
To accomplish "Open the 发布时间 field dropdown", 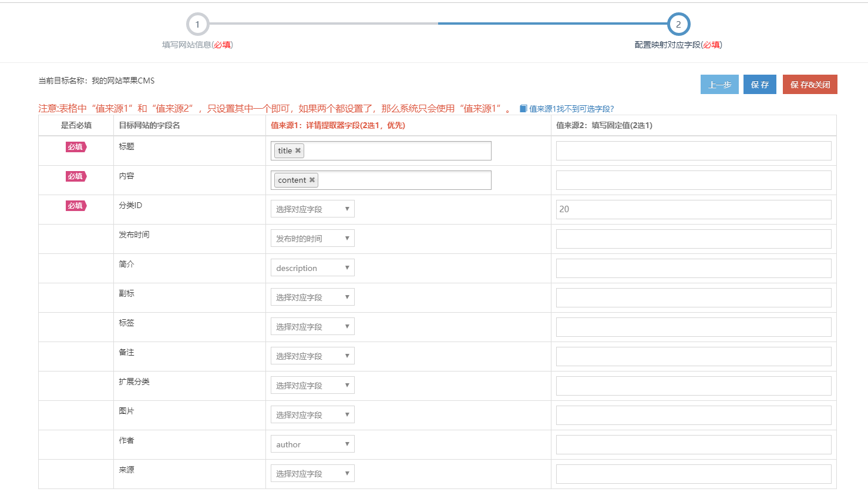I will click(x=312, y=239).
